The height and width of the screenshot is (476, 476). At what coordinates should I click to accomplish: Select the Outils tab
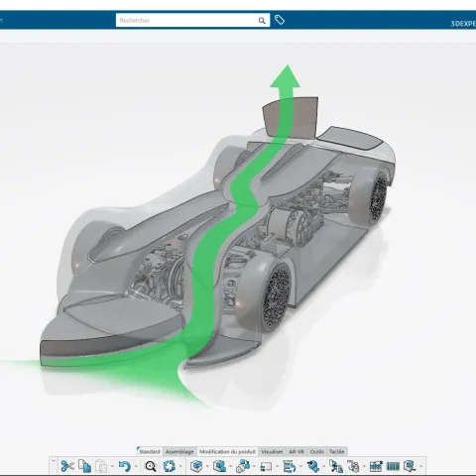[316, 451]
